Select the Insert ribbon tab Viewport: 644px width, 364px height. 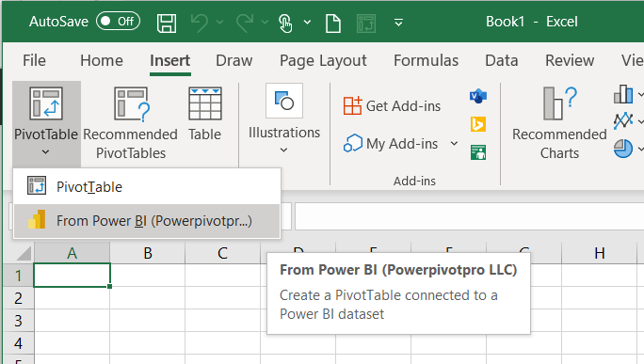(170, 61)
